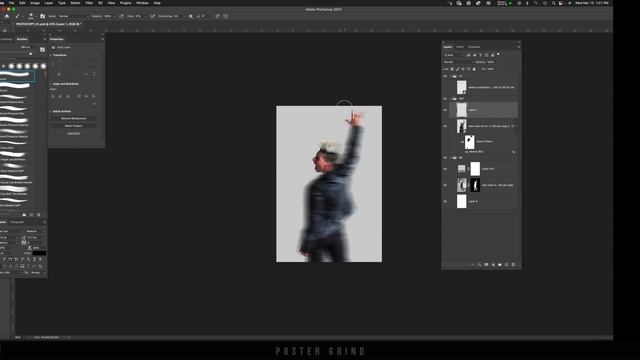Delete layer trash icon in Layers panel
The width and height of the screenshot is (640, 360).
513,264
